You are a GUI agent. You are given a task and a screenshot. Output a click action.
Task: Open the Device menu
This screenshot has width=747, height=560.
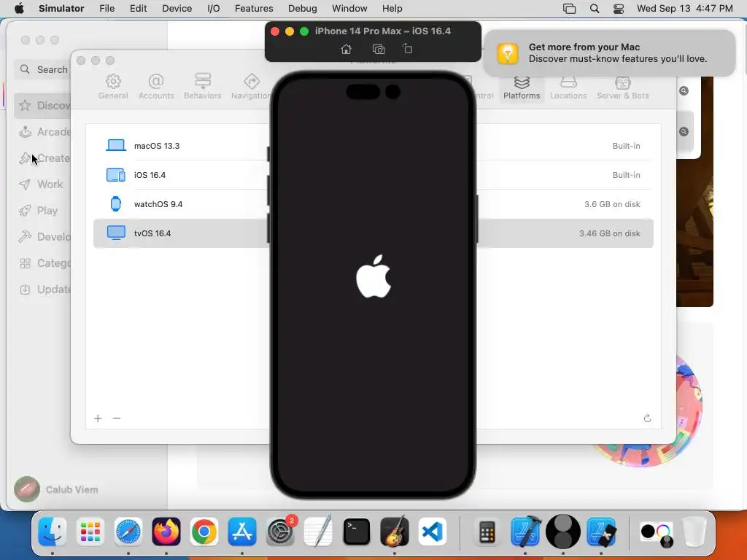pyautogui.click(x=177, y=9)
